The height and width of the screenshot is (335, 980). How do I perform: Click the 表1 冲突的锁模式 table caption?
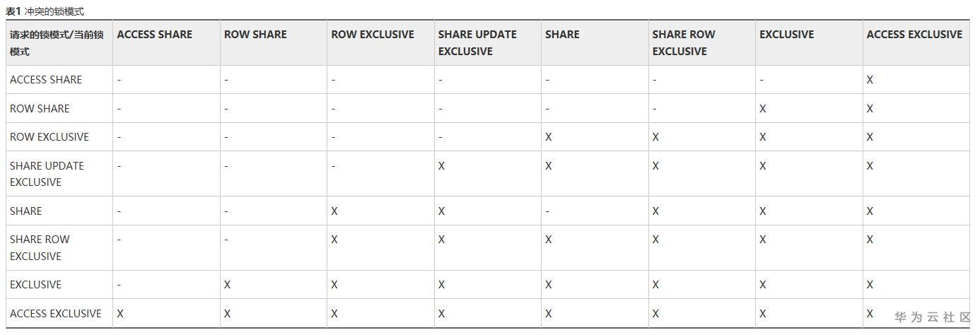pos(45,11)
